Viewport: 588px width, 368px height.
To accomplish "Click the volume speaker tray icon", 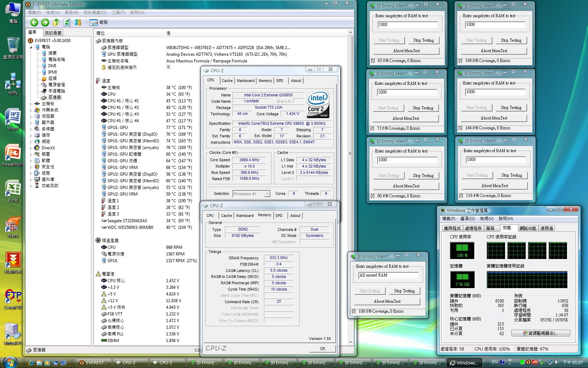I will coord(557,362).
